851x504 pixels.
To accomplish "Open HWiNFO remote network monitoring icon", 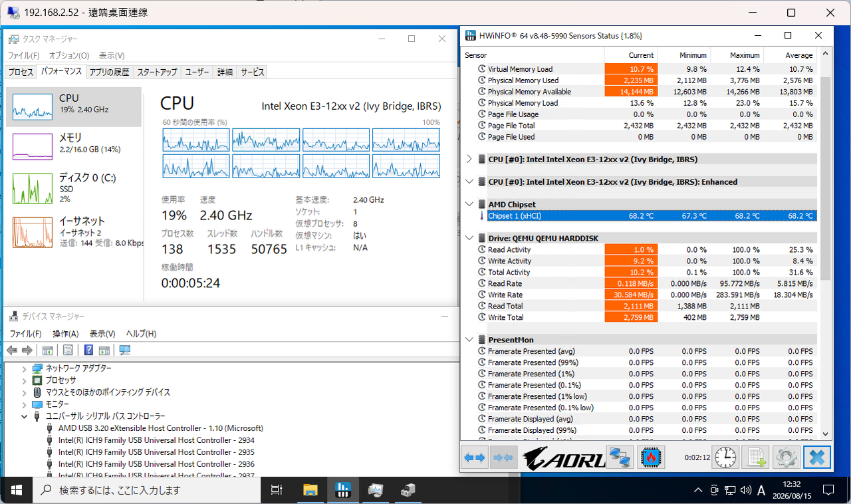I will coord(621,457).
